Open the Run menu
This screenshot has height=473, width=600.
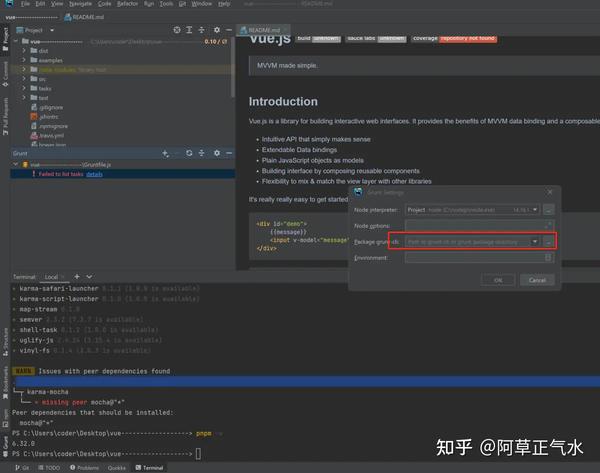(149, 4)
